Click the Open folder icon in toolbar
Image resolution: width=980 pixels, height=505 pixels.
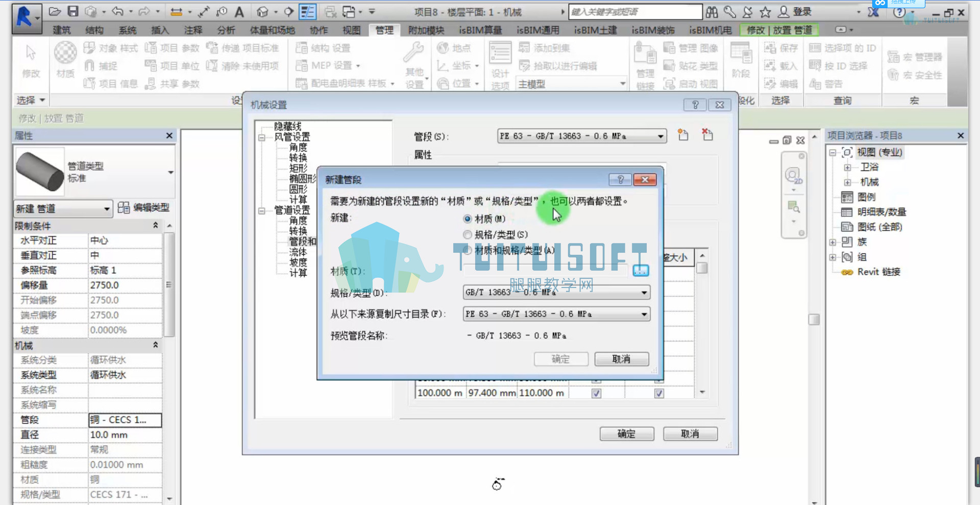[55, 11]
